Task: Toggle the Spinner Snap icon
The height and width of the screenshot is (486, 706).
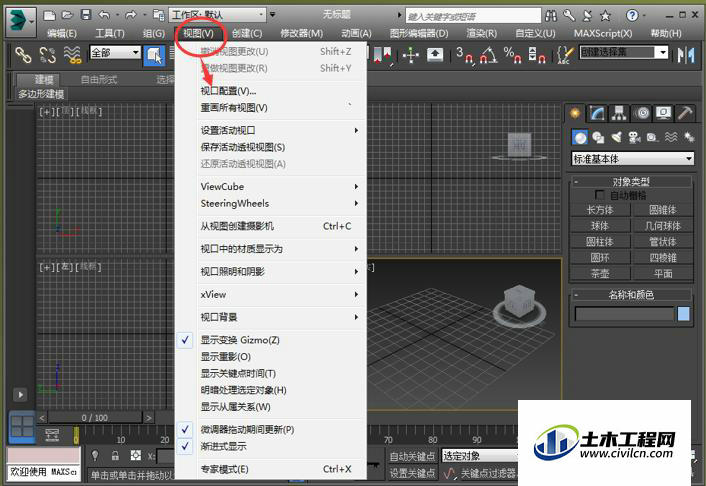Action: 537,55
